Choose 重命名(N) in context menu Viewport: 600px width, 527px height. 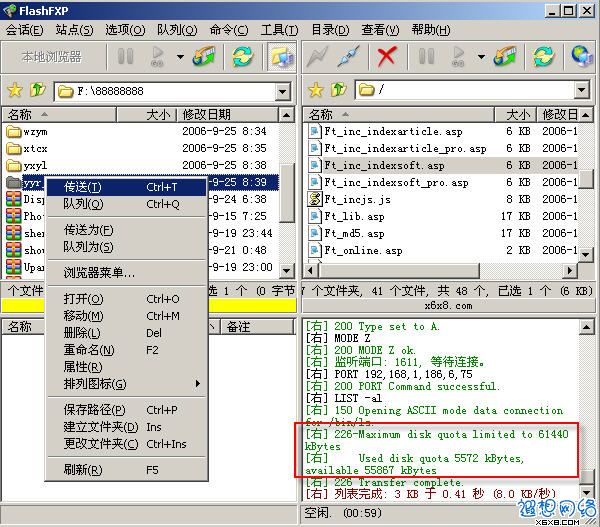pyautogui.click(x=127, y=350)
